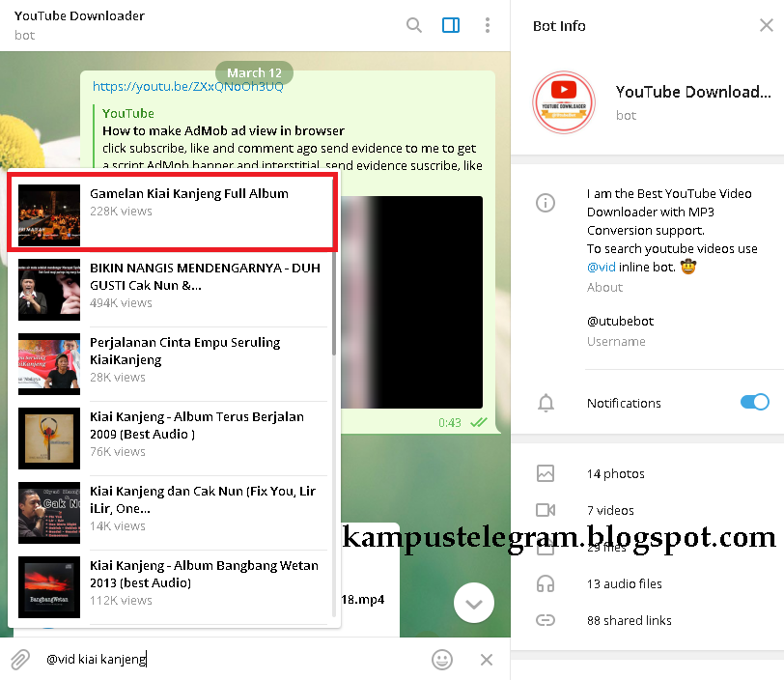Clear the inline query with the X icon
Image resolution: width=784 pixels, height=680 pixels.
point(487,660)
